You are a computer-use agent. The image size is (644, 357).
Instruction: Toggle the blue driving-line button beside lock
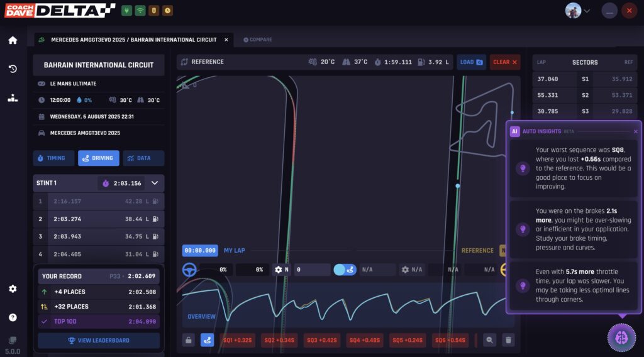(x=208, y=340)
